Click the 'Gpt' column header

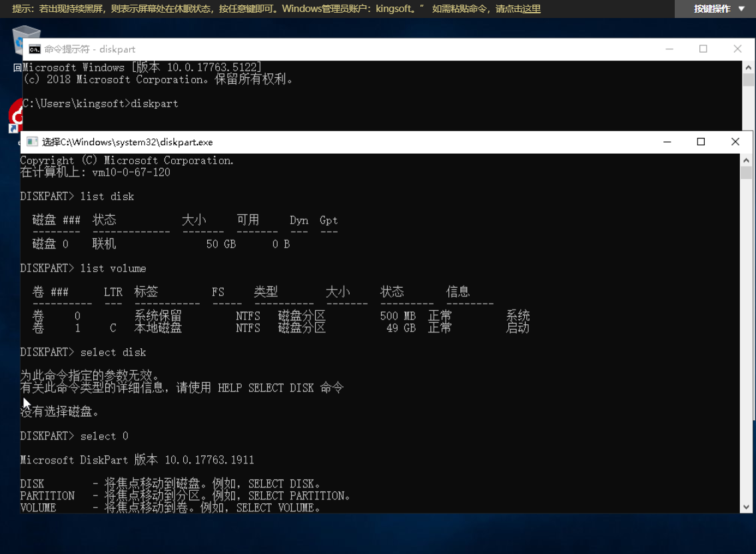click(x=328, y=220)
